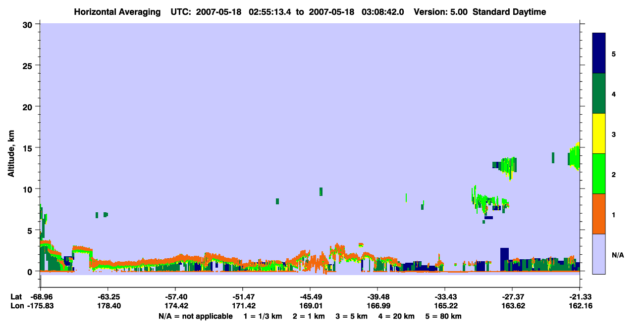The height and width of the screenshot is (330, 644).
Task: Click the green cloud feature at plot's right edge
Action: (575, 156)
